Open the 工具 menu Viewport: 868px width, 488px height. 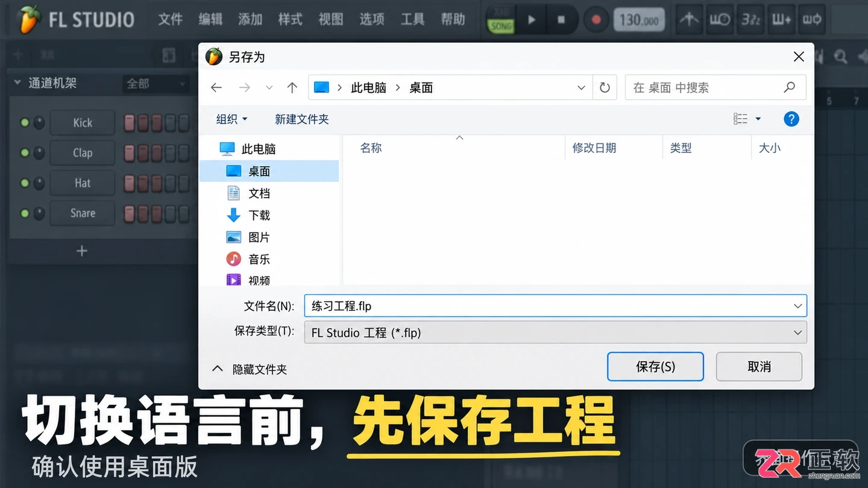[x=412, y=19]
